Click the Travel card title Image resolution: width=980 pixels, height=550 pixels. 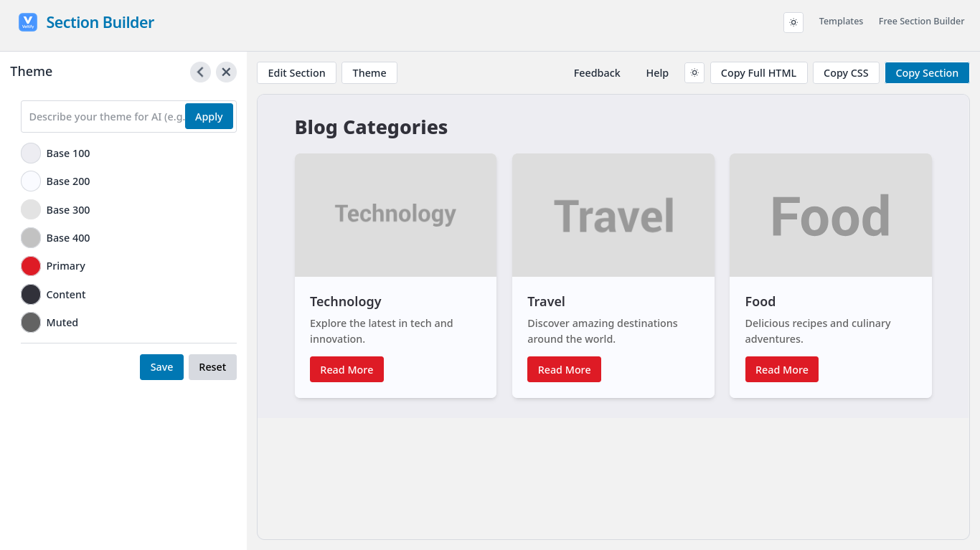coord(546,302)
